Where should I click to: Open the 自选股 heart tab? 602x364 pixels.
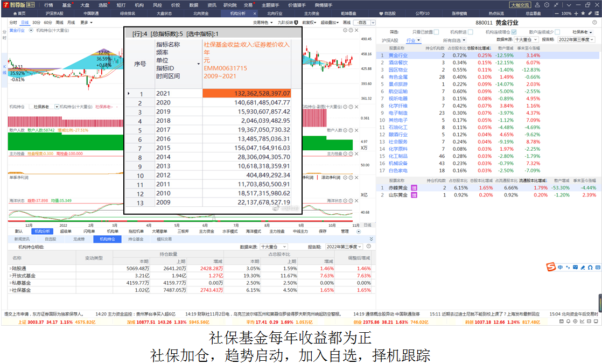pos(387,13)
